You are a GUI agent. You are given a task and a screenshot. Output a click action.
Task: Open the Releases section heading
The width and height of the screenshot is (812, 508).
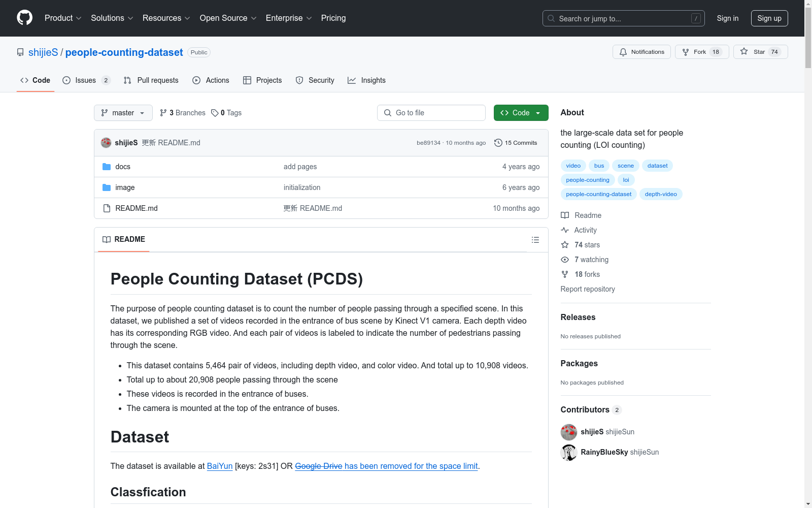click(x=578, y=317)
